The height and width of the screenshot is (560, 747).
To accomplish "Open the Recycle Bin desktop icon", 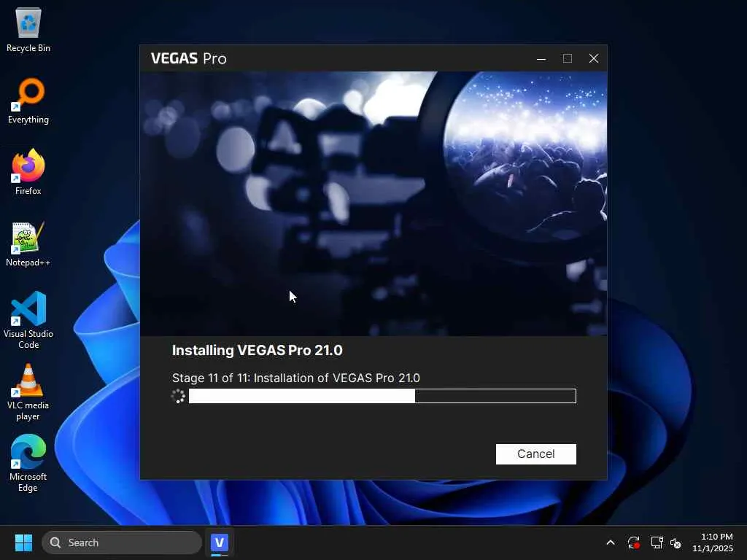I will tap(28, 30).
